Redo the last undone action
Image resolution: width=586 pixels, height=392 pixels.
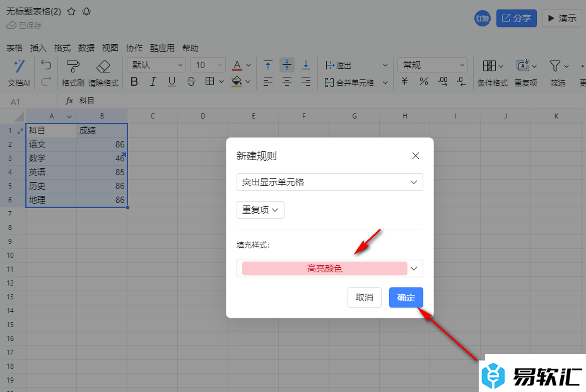[46, 81]
